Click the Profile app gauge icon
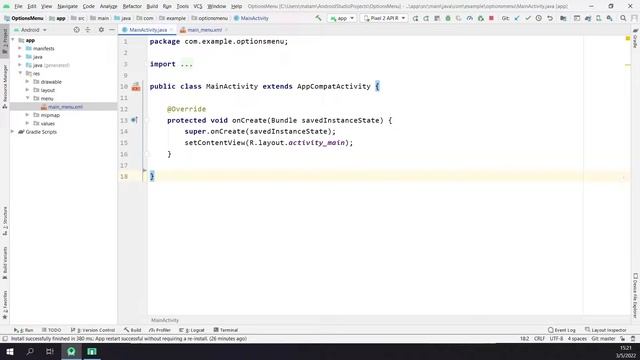This screenshot has height=360, width=640. click(469, 18)
